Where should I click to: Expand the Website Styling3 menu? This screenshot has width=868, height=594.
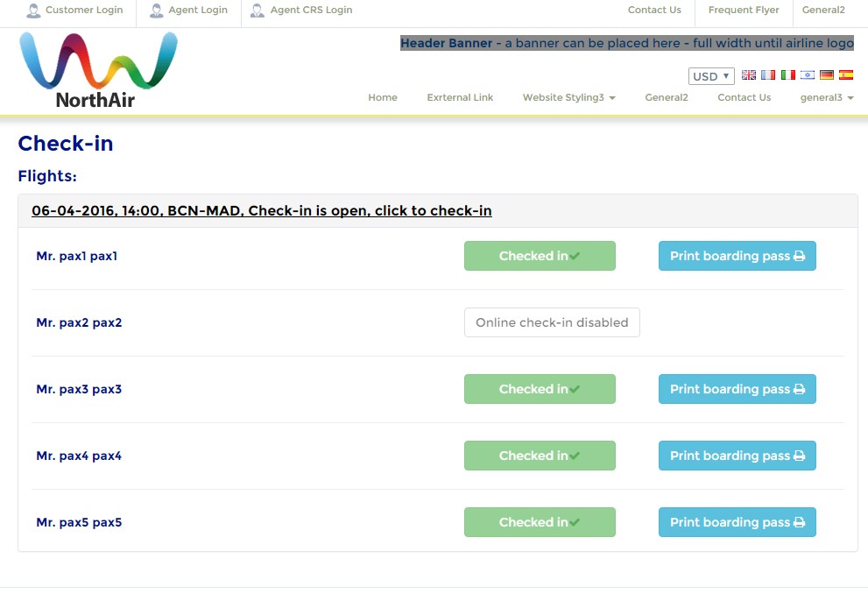569,97
